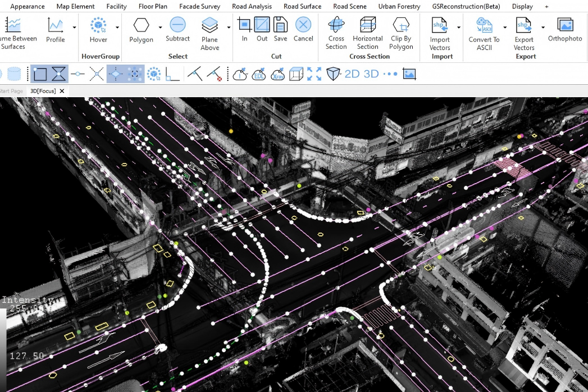Close the 3D[Focus] view tab
Screen dimensions: 588x392
point(62,91)
